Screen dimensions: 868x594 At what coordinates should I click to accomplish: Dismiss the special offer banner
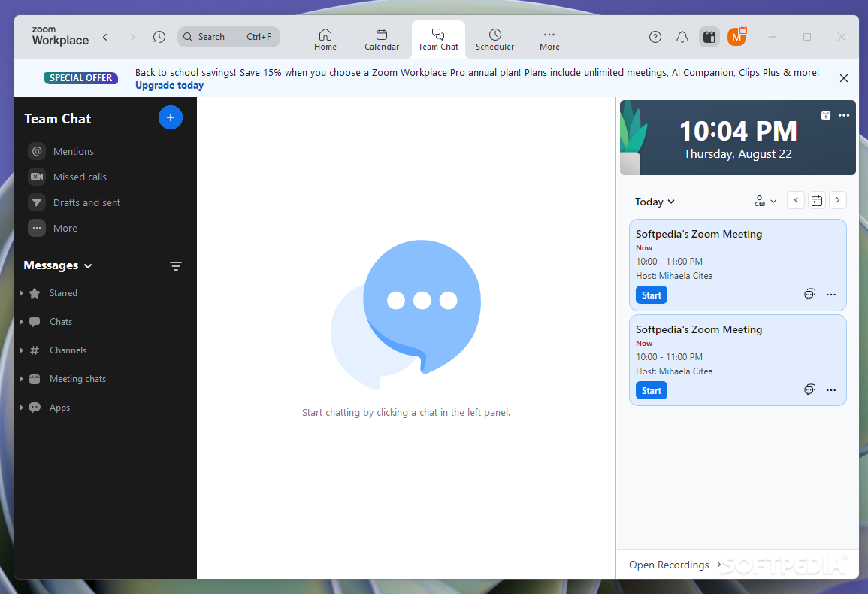pos(844,78)
